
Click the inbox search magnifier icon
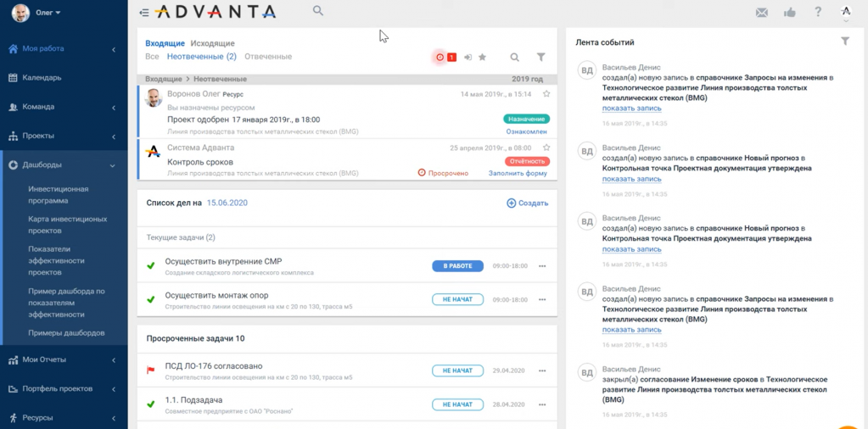514,58
